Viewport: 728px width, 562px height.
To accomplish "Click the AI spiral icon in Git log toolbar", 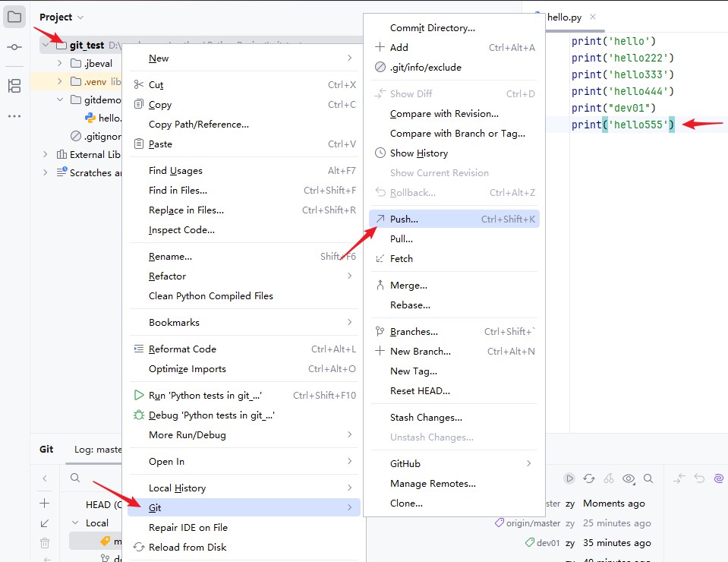I will (x=719, y=478).
